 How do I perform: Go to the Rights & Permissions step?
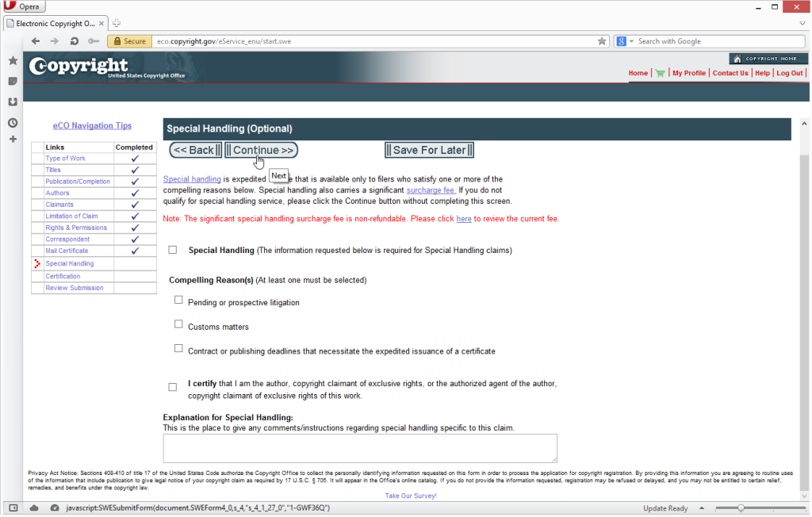click(76, 228)
